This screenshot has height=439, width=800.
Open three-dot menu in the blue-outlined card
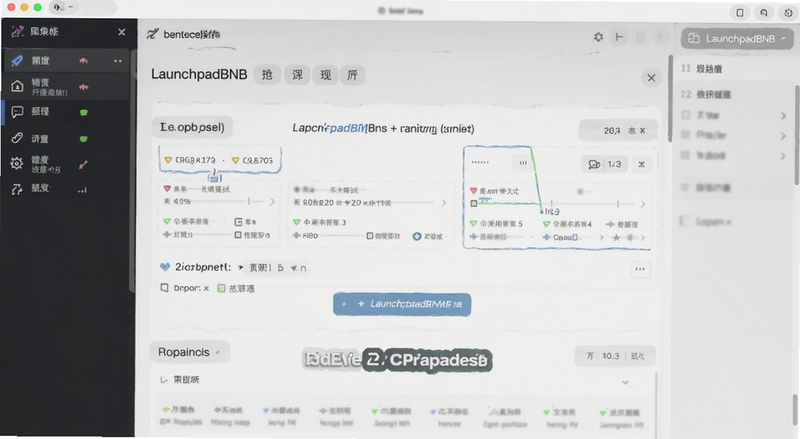523,163
